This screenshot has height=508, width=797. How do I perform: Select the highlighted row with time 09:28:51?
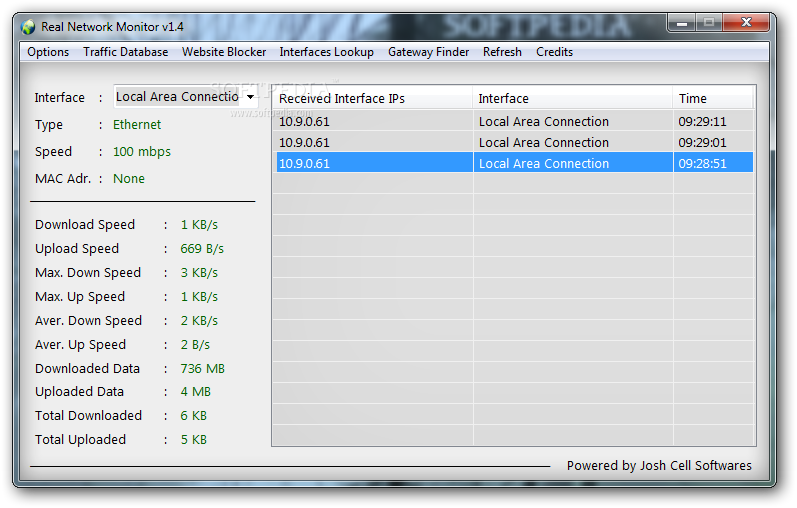click(x=514, y=163)
